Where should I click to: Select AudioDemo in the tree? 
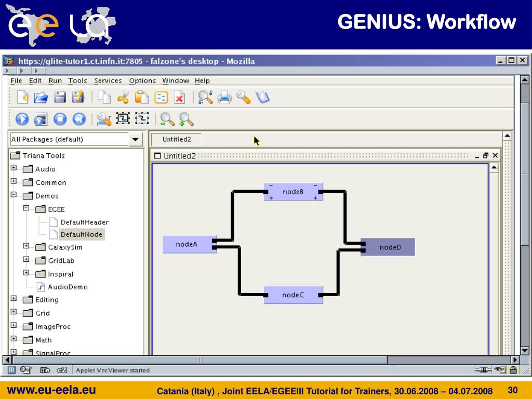[x=68, y=287]
